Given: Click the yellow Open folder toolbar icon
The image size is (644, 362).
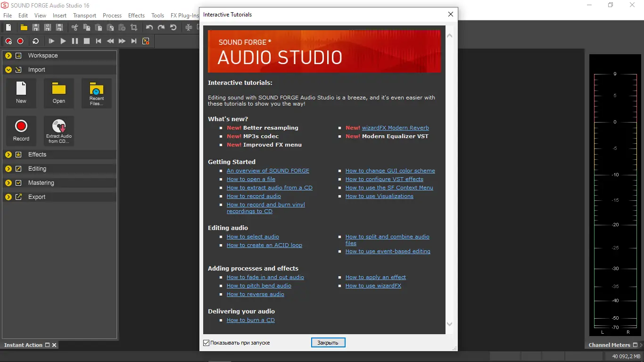Looking at the screenshot, I should coord(24,27).
